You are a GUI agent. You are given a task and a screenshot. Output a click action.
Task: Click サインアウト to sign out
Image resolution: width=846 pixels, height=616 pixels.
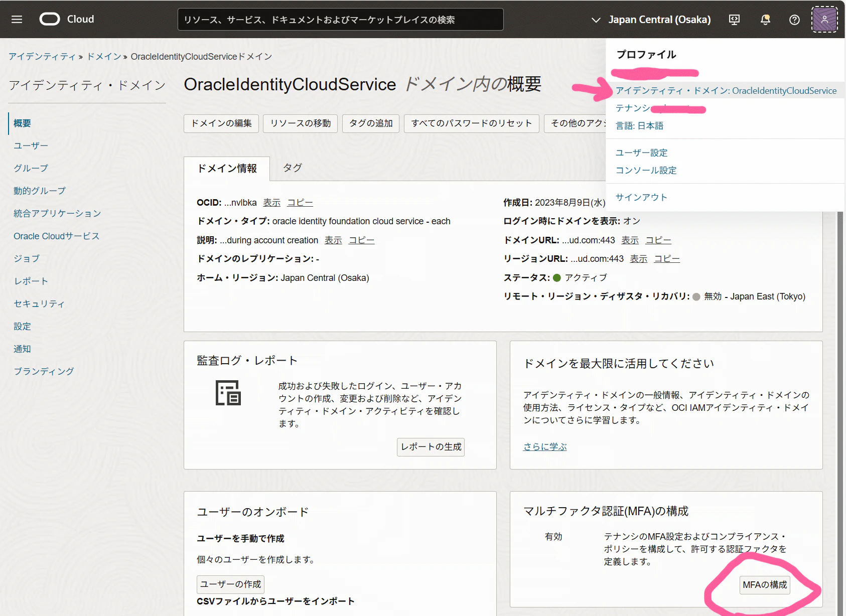pos(642,198)
